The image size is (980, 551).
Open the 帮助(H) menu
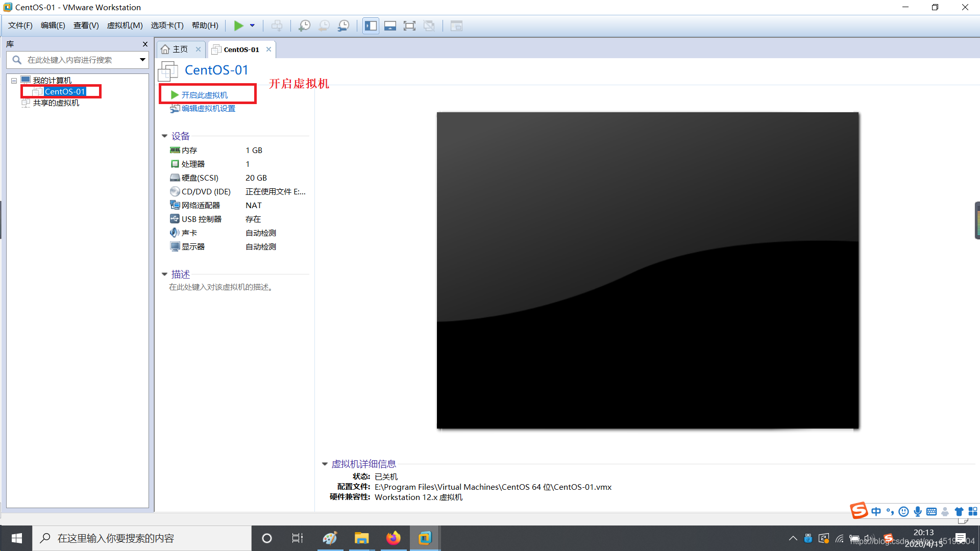click(x=205, y=26)
